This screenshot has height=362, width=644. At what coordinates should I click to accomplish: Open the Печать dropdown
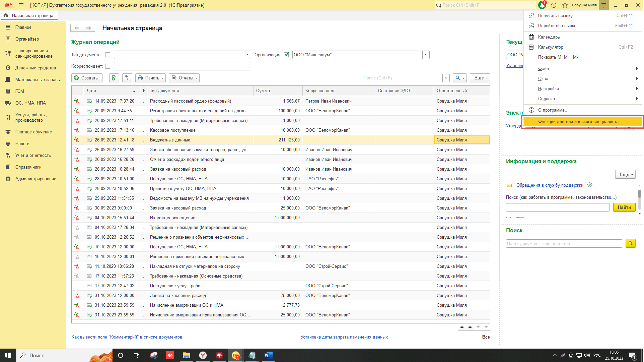pos(151,78)
